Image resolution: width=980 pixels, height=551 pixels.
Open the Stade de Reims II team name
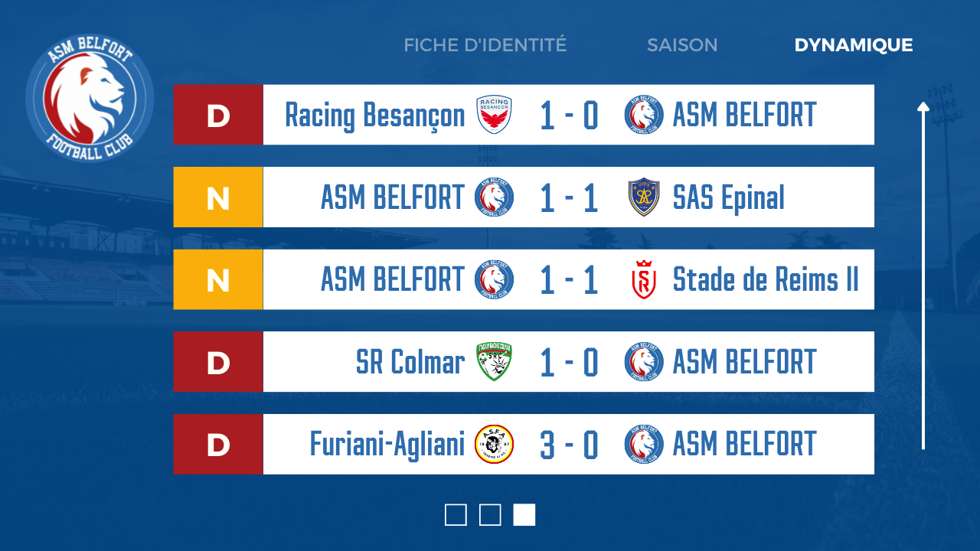[x=766, y=279]
